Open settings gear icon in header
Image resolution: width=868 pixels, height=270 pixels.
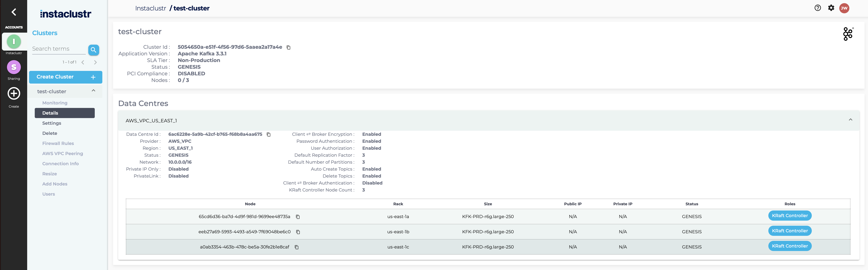pyautogui.click(x=831, y=8)
